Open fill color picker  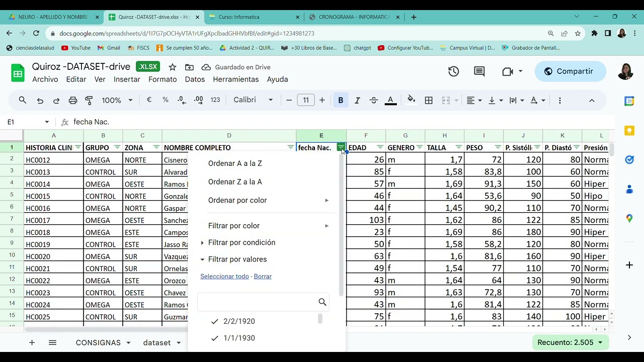[x=412, y=100]
